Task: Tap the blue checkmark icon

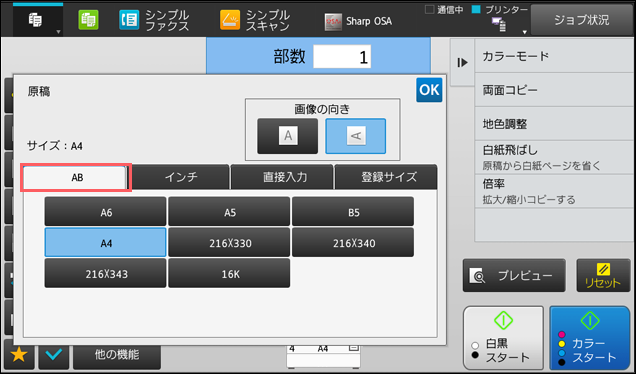Action: click(54, 355)
